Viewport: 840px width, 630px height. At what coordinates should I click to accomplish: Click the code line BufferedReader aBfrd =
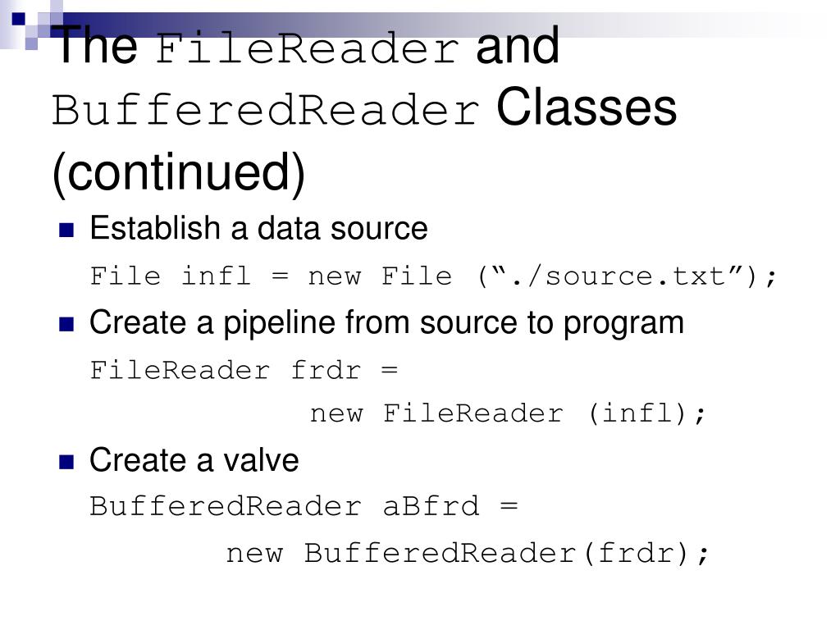[x=304, y=506]
